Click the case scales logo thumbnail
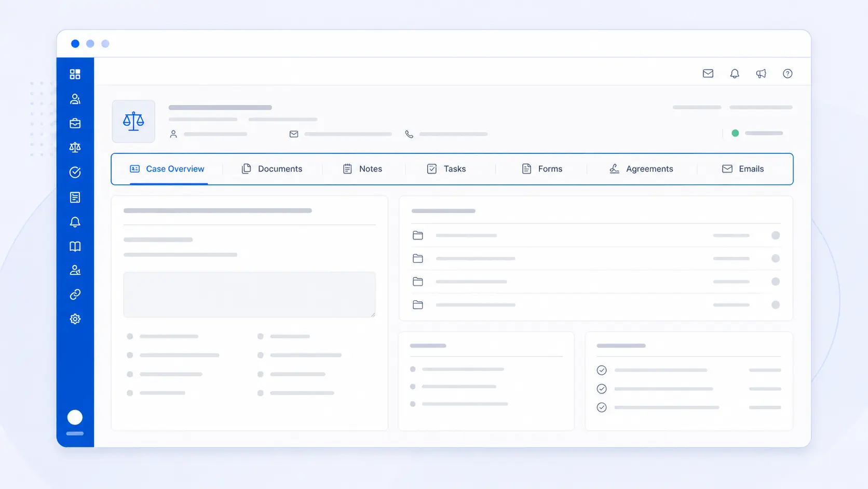 tap(133, 121)
